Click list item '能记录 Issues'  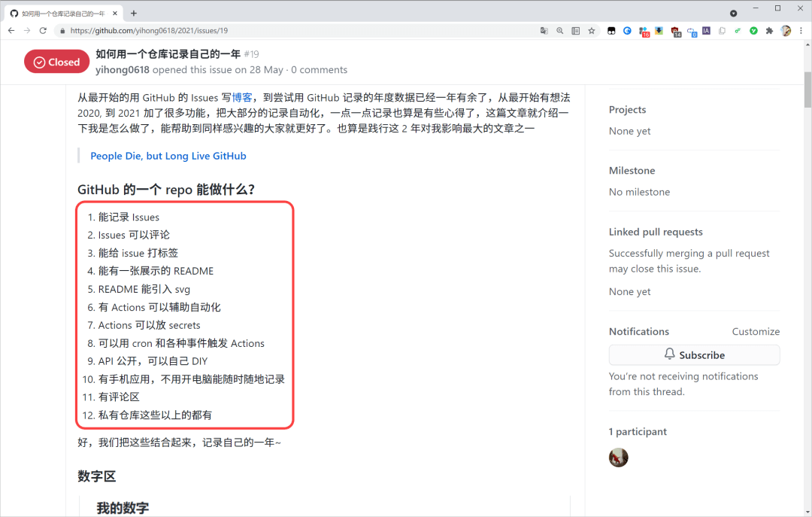[129, 217]
